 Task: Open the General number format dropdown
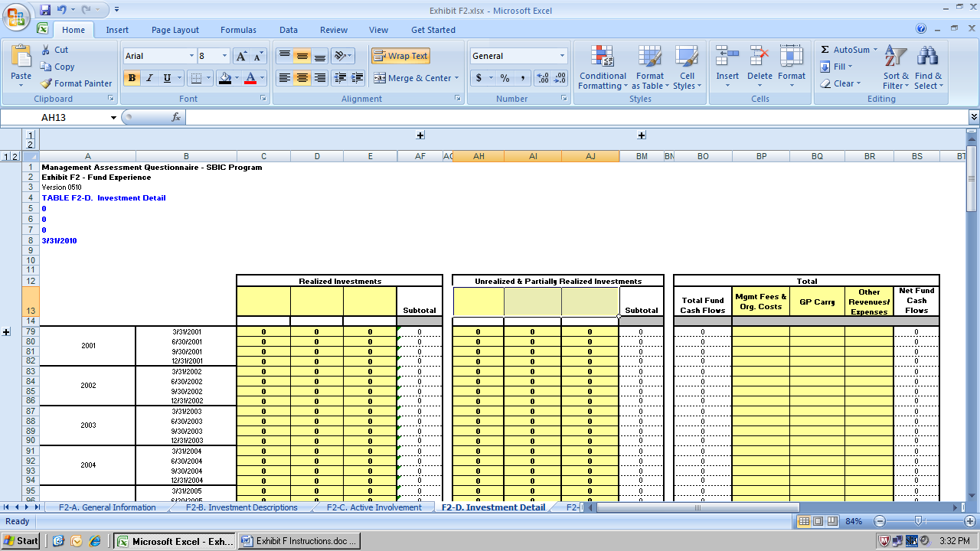point(562,56)
